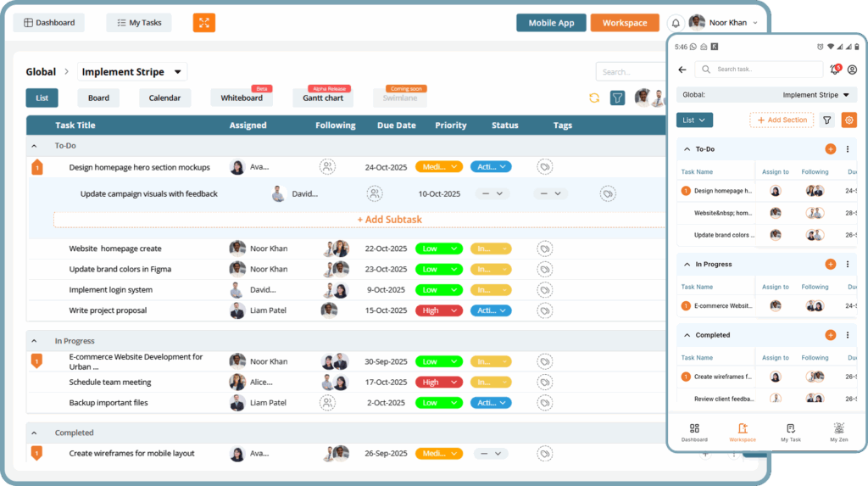Click the orange fullscreen expand icon
The image size is (868, 486).
click(x=203, y=23)
